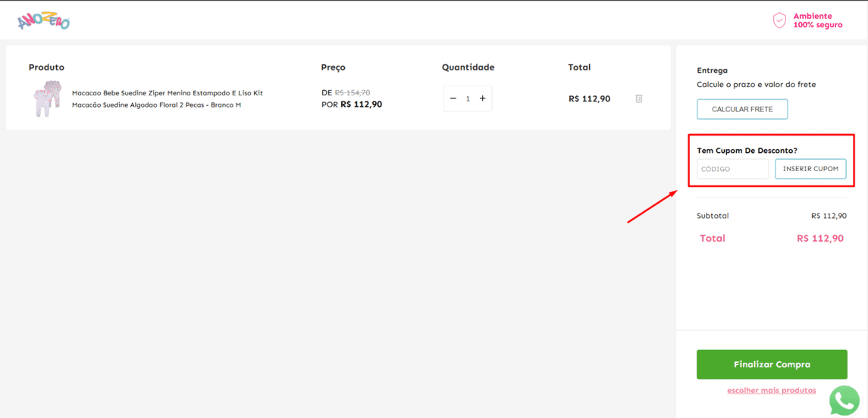Increase quantity with the plus button
This screenshot has height=418, width=868.
coord(482,98)
